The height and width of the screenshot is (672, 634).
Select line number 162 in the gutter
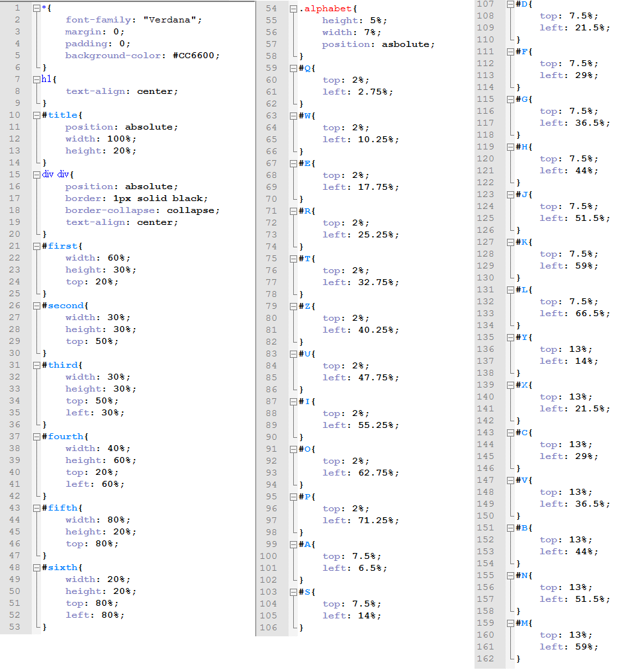[485, 659]
